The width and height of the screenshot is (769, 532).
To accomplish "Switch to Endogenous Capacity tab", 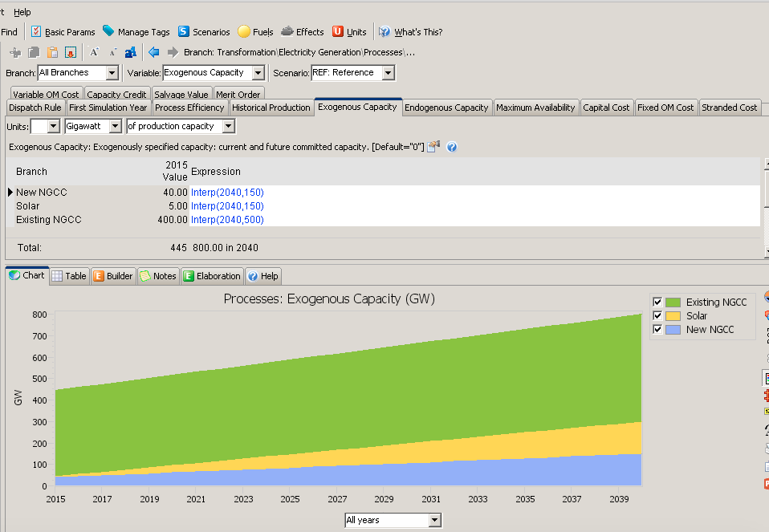I will tap(446, 108).
